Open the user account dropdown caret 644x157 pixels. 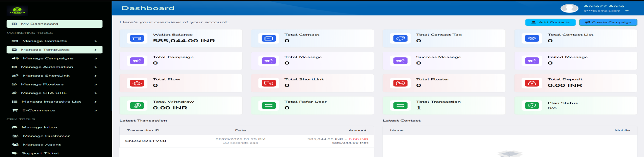[627, 11]
